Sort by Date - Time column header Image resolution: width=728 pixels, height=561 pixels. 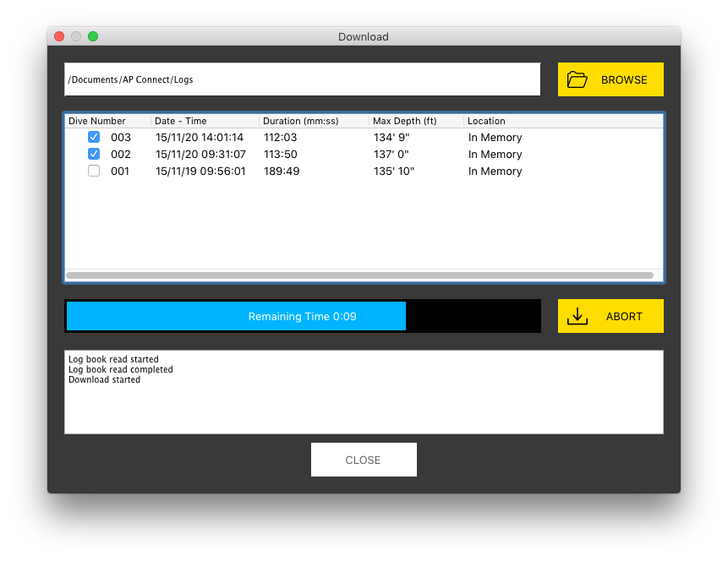click(181, 121)
